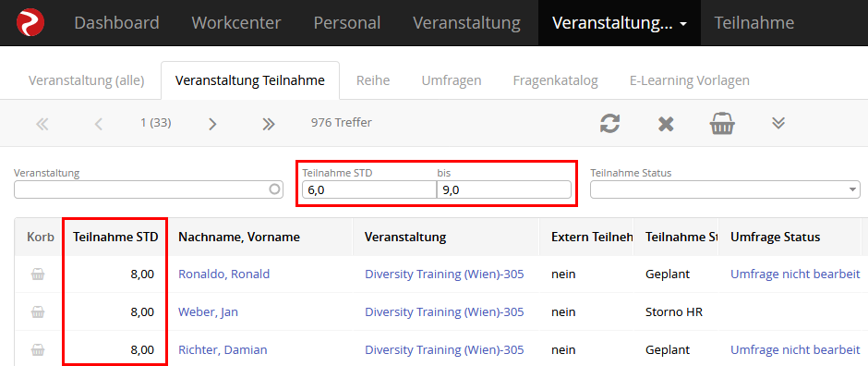Screen dimensions: 868x366
Task: Clear filters with the X icon
Action: coord(666,124)
